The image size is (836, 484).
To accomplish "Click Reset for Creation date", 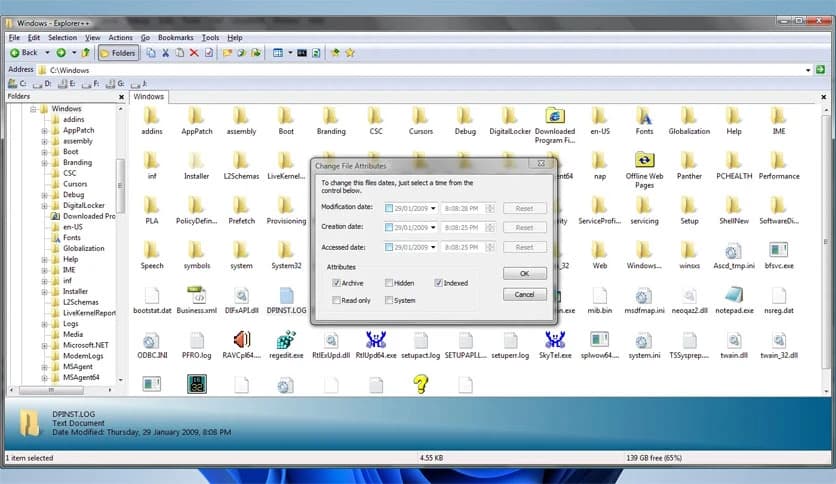I will point(525,228).
